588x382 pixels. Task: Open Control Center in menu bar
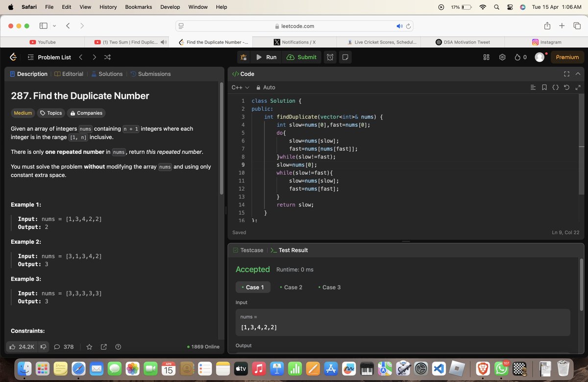510,7
